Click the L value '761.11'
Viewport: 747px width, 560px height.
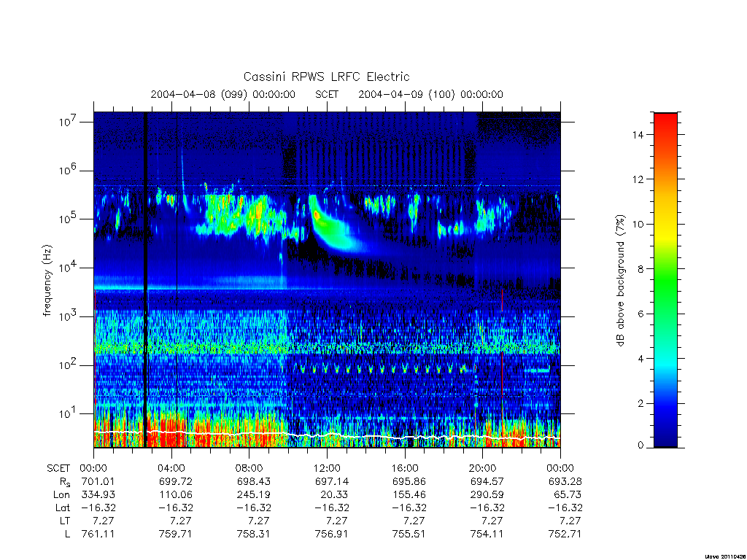point(98,534)
